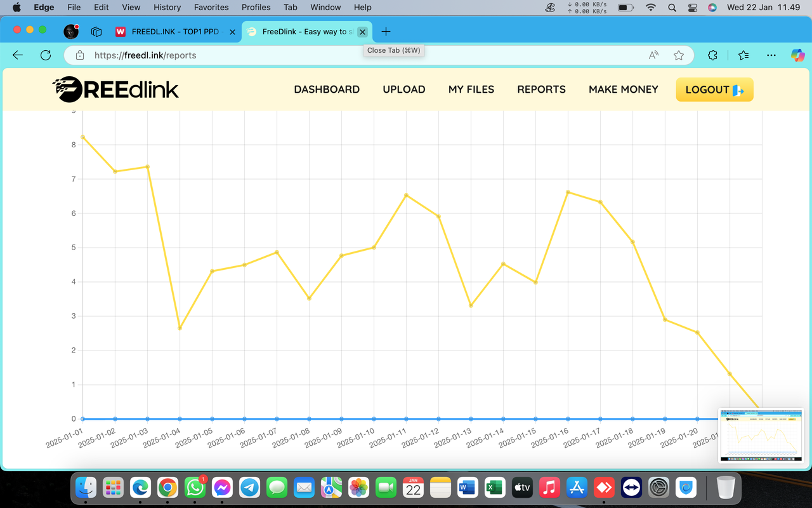This screenshot has width=812, height=508.
Task: Add page to favorites with star icon
Action: pos(679,55)
